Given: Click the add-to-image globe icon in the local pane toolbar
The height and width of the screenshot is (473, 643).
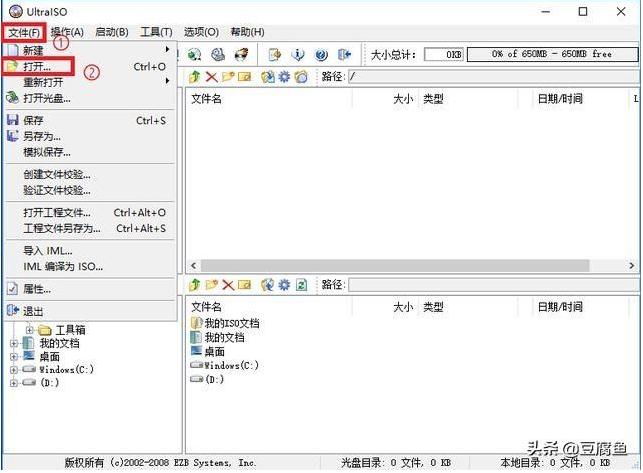Looking at the screenshot, I should [267, 285].
